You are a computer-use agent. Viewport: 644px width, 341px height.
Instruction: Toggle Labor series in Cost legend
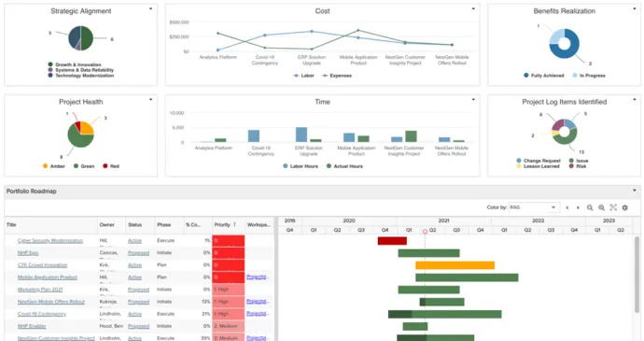click(303, 76)
